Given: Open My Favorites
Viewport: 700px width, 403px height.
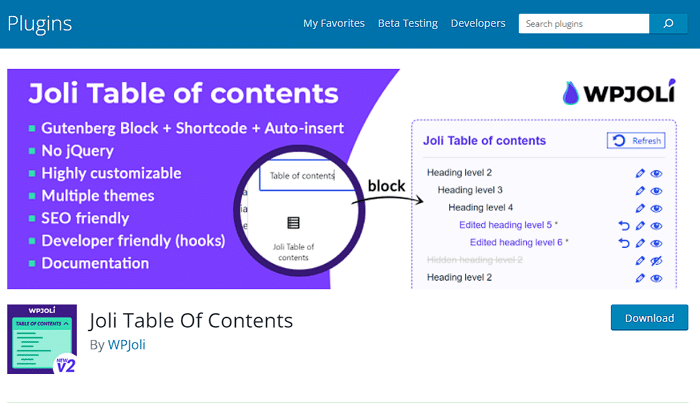Looking at the screenshot, I should coord(333,23).
